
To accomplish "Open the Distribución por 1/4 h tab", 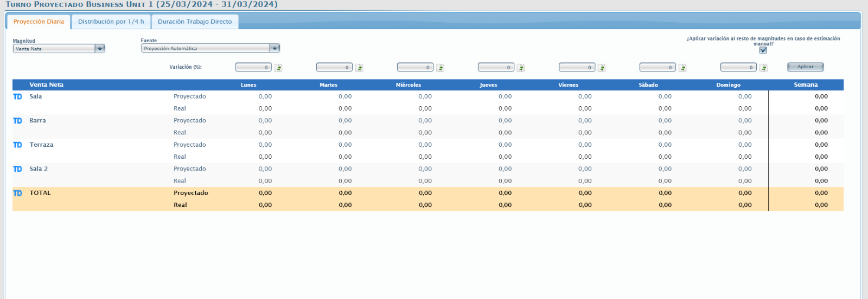I will pos(111,22).
